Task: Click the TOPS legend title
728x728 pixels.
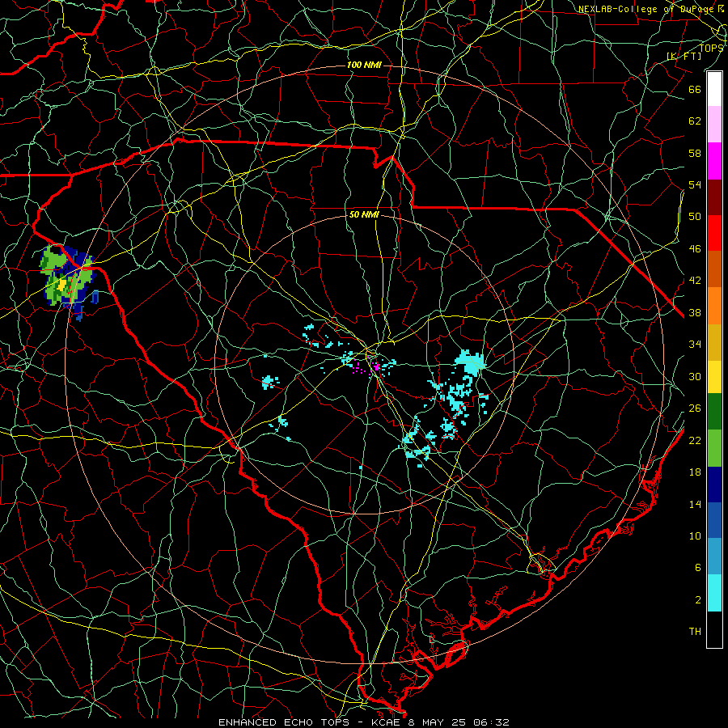Action: (x=711, y=48)
